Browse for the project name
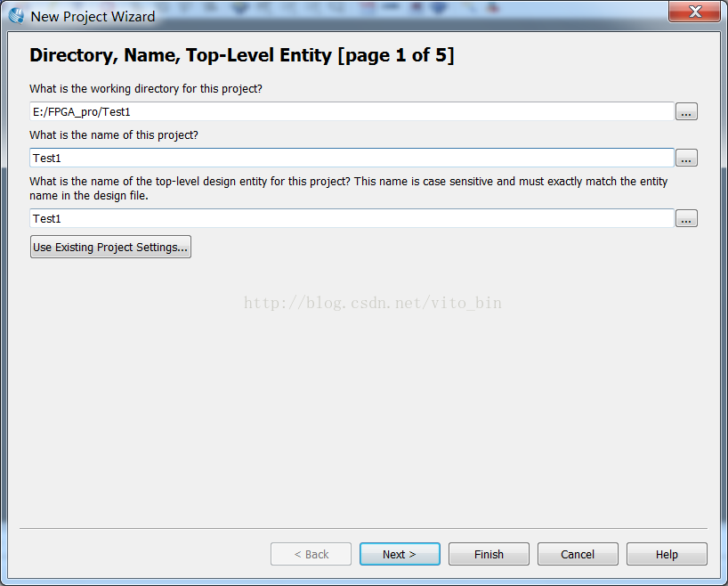Image resolution: width=728 pixels, height=586 pixels. (x=686, y=158)
